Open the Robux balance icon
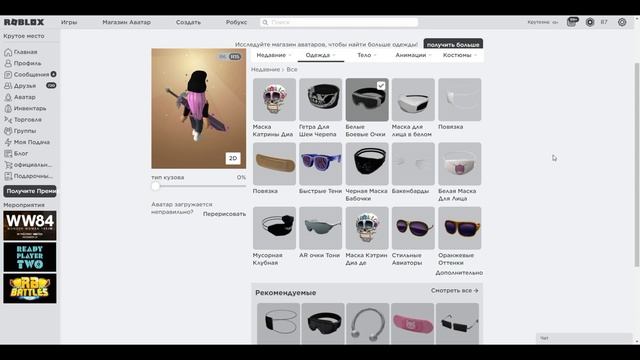 click(590, 22)
